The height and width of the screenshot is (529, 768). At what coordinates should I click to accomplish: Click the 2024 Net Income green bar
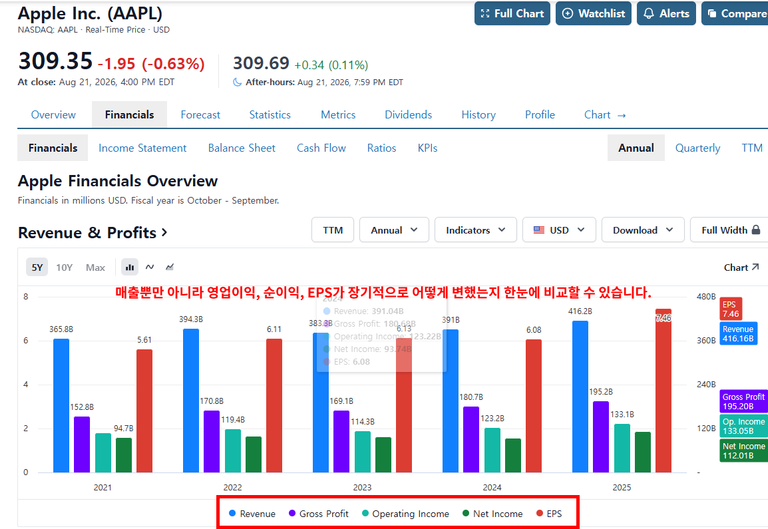pyautogui.click(x=513, y=456)
